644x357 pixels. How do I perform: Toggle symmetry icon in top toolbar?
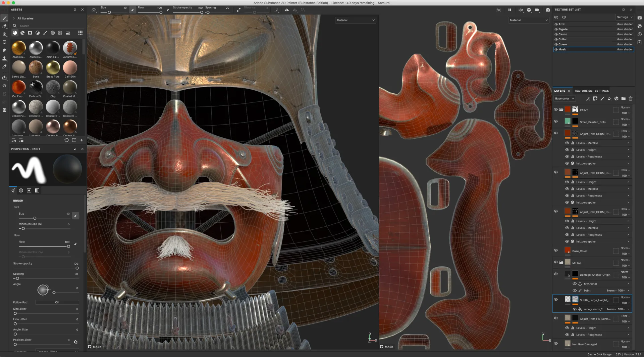[x=521, y=10]
